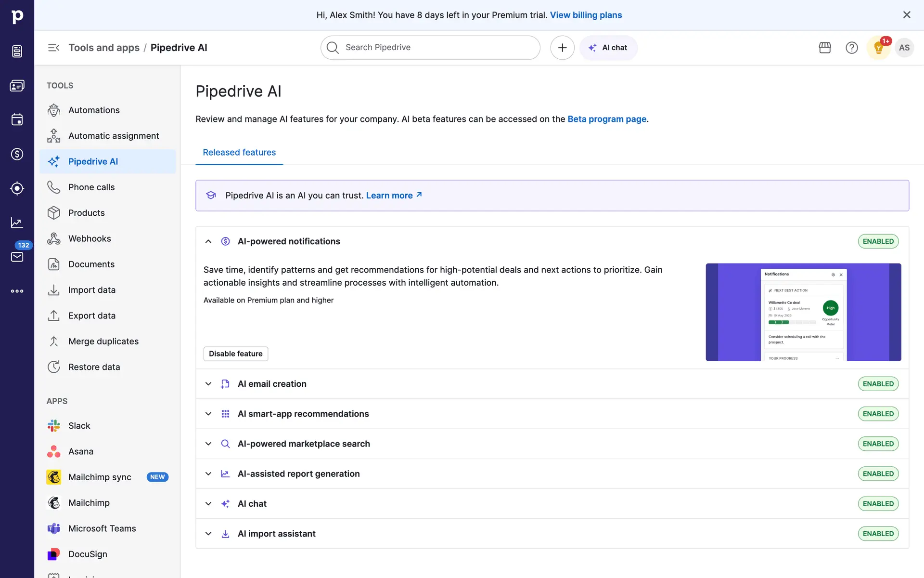Collapse the sidebar menu toggle icon

pos(53,48)
